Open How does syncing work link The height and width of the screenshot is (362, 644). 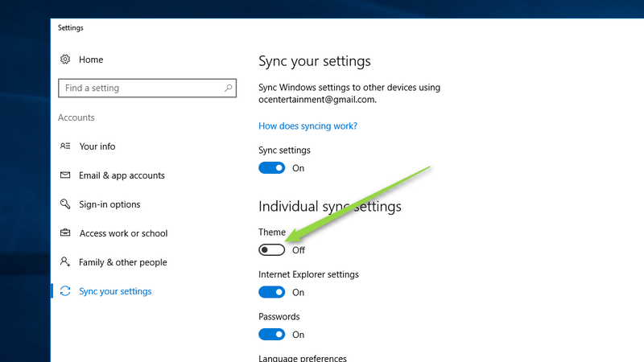pos(308,126)
